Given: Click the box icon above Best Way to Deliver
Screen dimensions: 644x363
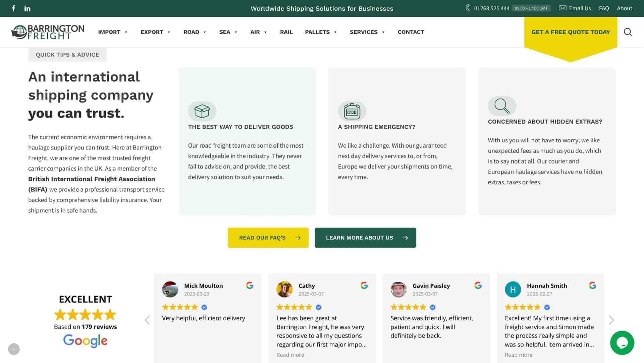Looking at the screenshot, I should click(x=202, y=111).
